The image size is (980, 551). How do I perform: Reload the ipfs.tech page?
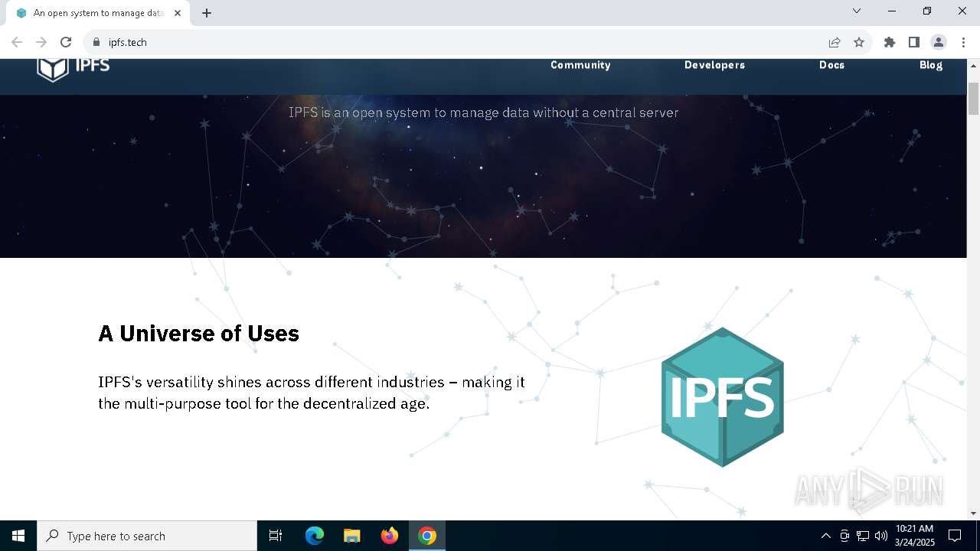pyautogui.click(x=66, y=42)
